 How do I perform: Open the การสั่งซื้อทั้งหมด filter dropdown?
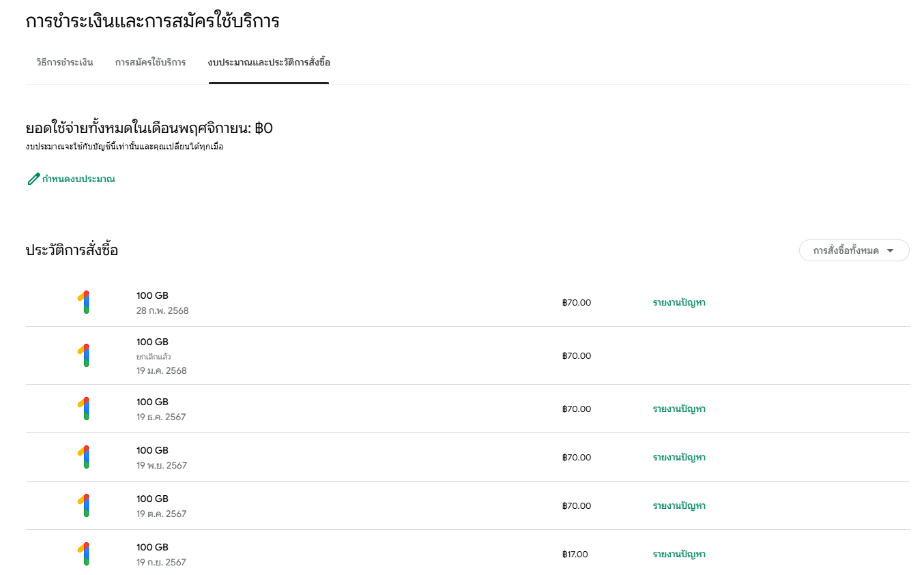coord(854,250)
